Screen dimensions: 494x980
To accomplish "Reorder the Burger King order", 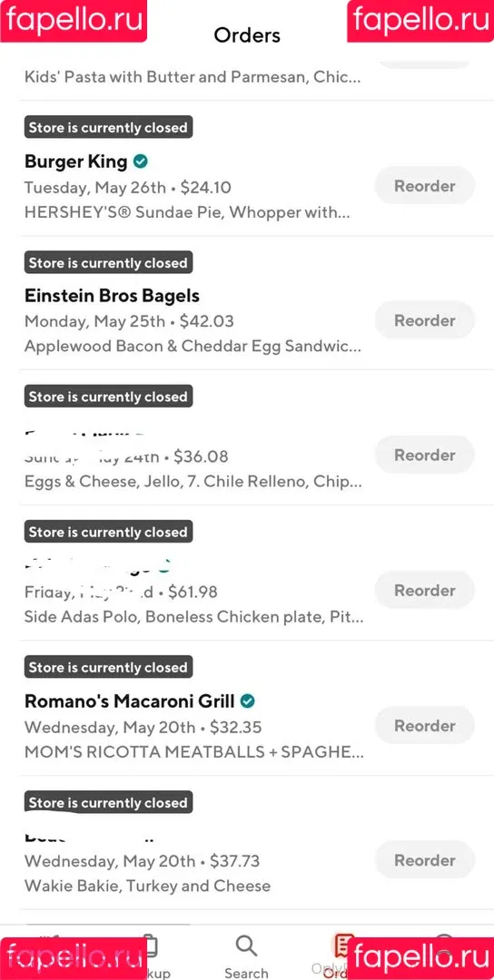I will coord(425,186).
